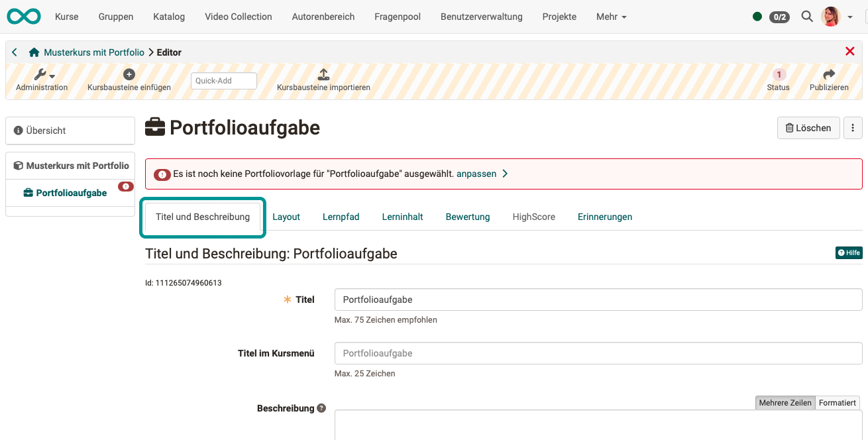Viewport: 868px width, 440px height.
Task: Open the Mehr dropdown in the top menu
Action: click(x=610, y=17)
